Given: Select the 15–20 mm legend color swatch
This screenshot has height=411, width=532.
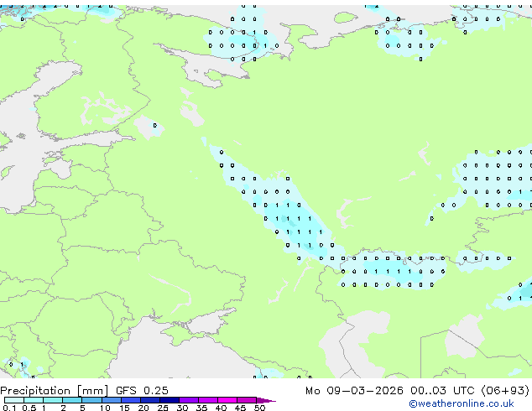Looking at the screenshot, I should coord(131,400).
